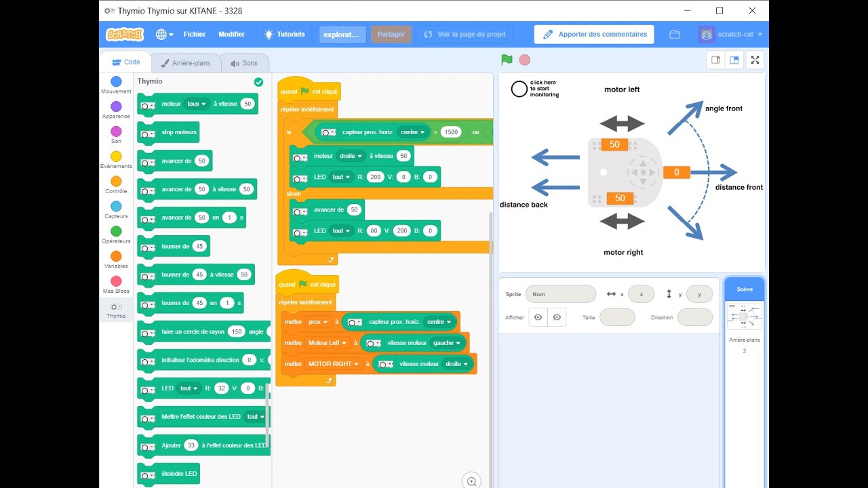The height and width of the screenshot is (488, 868).
Task: Select the Variables block category
Action: coord(116,260)
